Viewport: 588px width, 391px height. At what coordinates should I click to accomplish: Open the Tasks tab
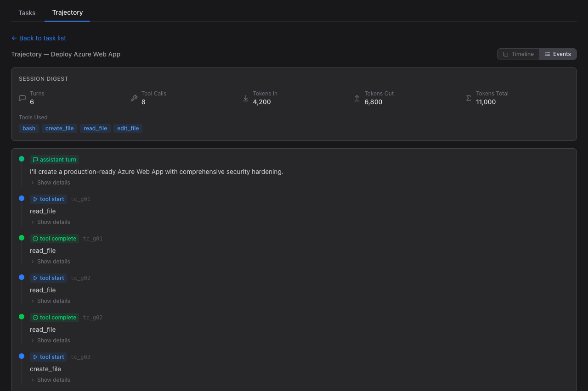point(27,13)
